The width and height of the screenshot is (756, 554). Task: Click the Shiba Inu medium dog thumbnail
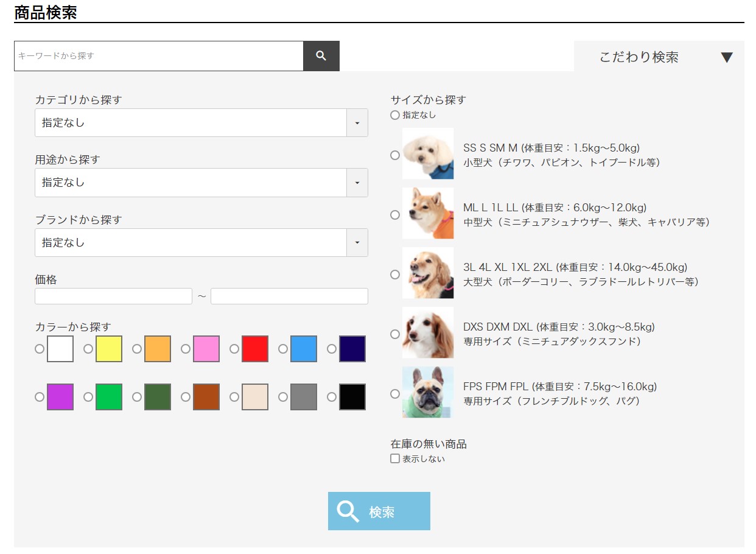point(428,213)
